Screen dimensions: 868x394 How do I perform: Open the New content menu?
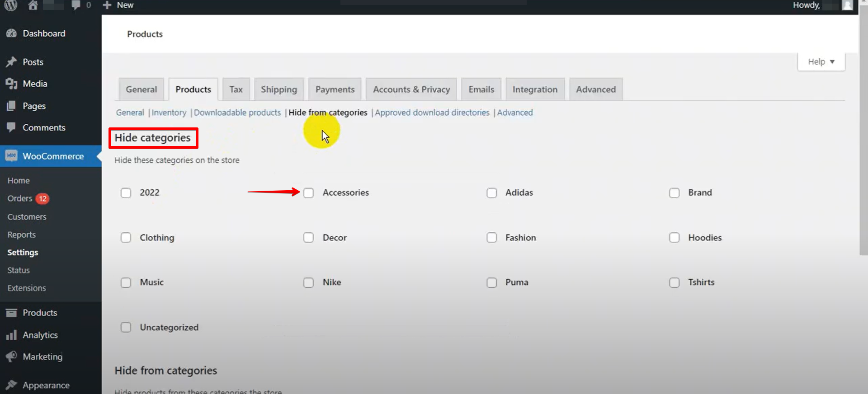[118, 5]
